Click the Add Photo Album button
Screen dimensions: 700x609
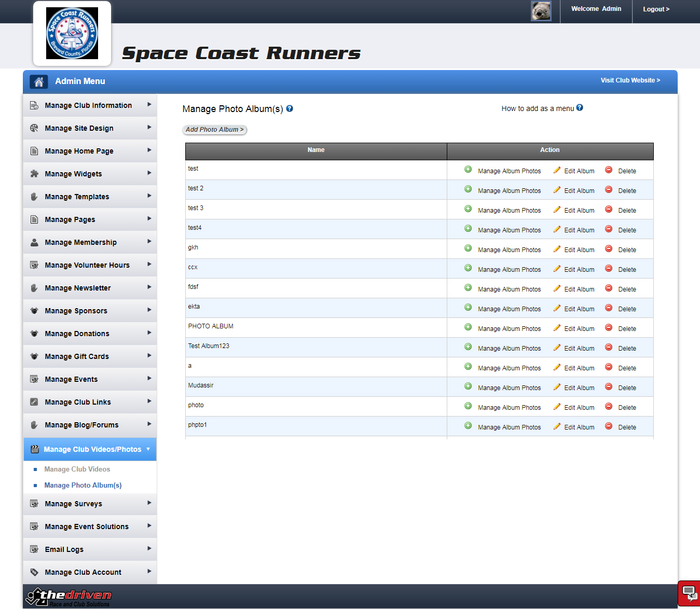(x=214, y=130)
